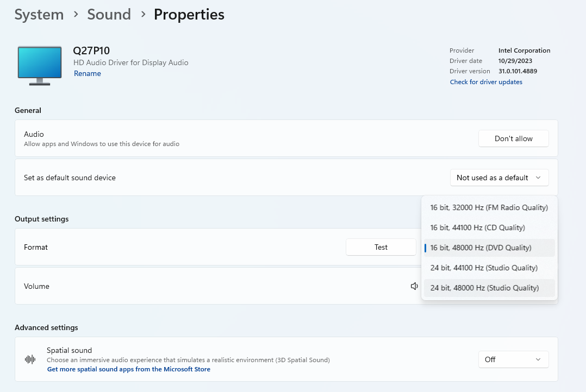Select 16 bit, 32000 Hz (FM Radio Quality)
Viewport: 586px width, 392px height.
[489, 207]
